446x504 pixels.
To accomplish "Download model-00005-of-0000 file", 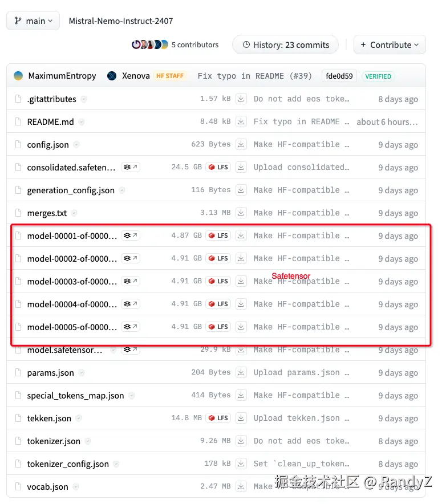I will click(241, 327).
